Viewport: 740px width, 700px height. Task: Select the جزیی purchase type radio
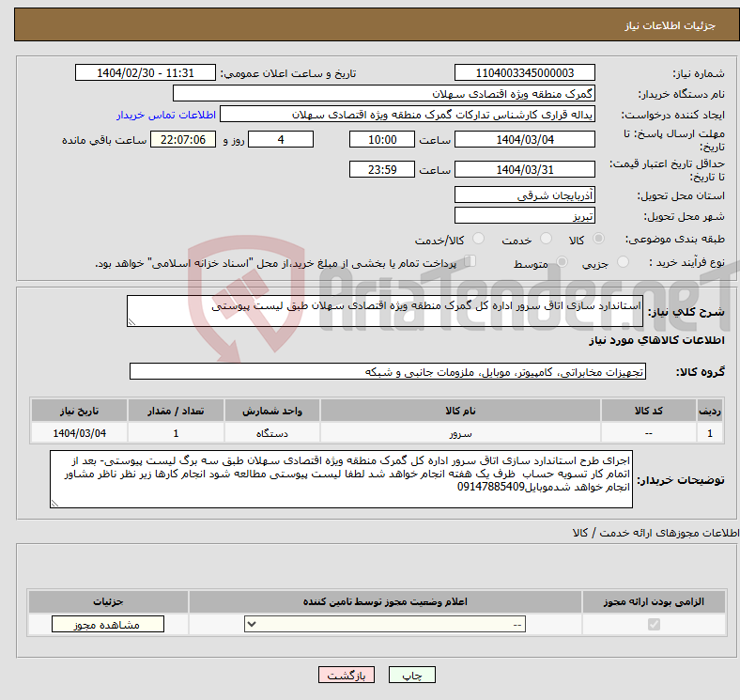tap(623, 262)
